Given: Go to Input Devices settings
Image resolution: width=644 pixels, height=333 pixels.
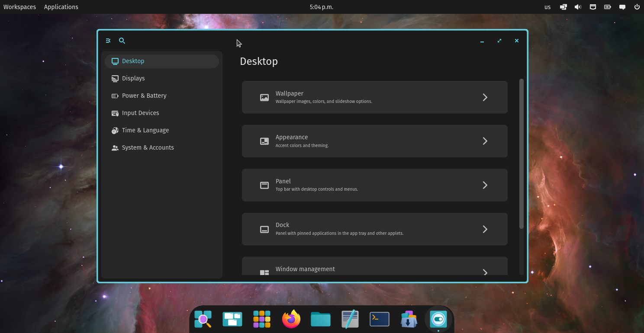Looking at the screenshot, I should point(162,113).
